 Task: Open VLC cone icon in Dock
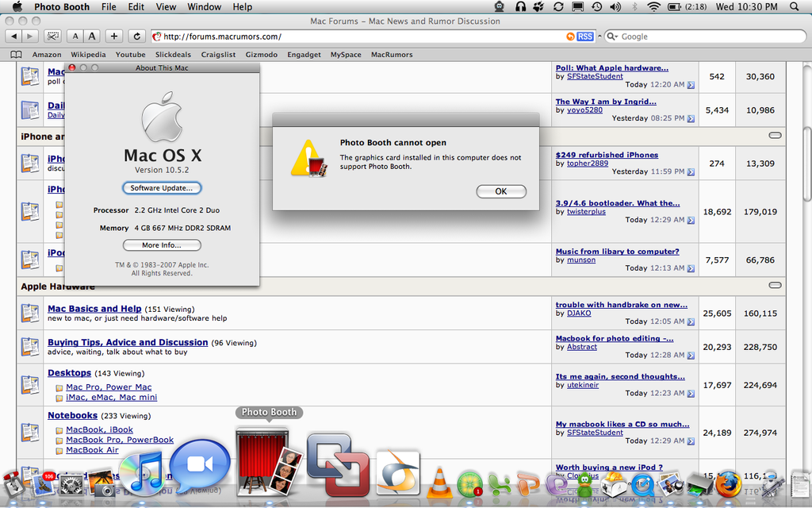(439, 483)
